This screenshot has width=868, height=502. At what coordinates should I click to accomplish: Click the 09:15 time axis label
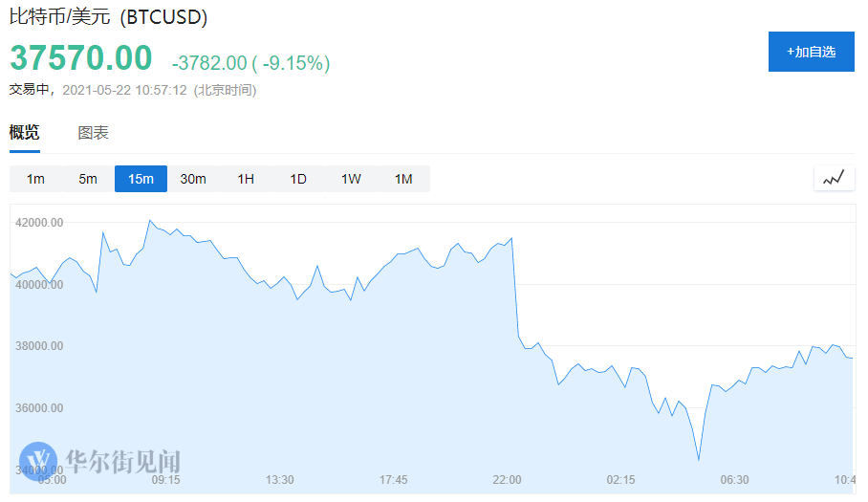(165, 480)
